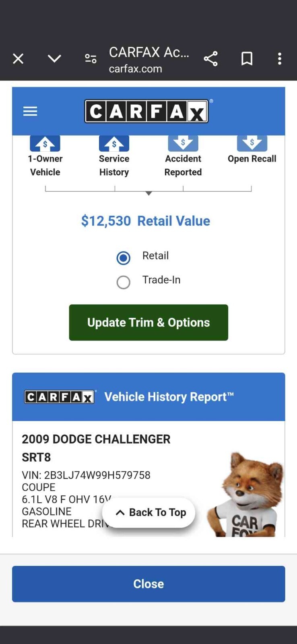The image size is (297, 644).
Task: Open the three-dot browser menu
Action: click(x=280, y=59)
